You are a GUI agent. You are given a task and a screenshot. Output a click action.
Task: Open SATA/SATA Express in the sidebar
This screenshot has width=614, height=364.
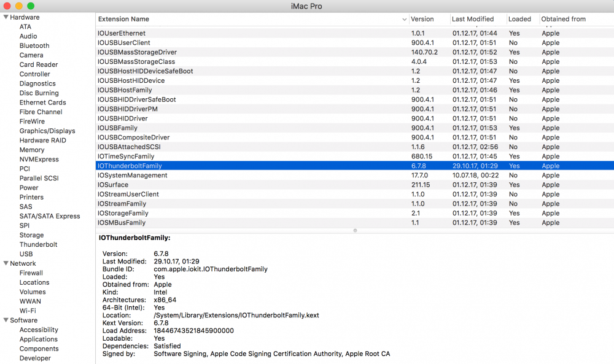coord(50,216)
